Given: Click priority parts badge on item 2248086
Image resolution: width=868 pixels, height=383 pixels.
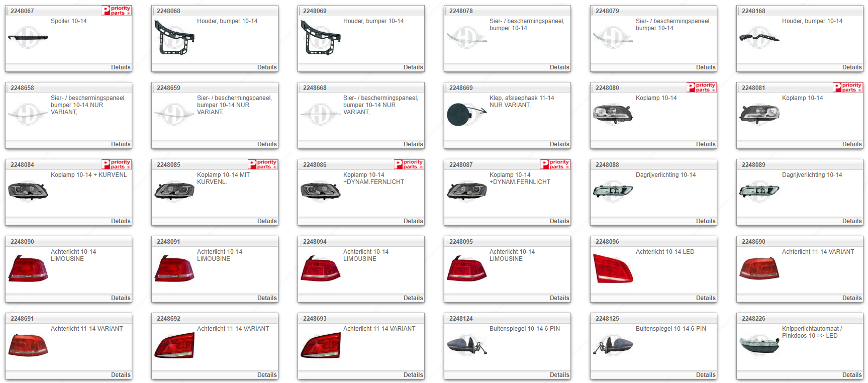Looking at the screenshot, I should [x=409, y=164].
